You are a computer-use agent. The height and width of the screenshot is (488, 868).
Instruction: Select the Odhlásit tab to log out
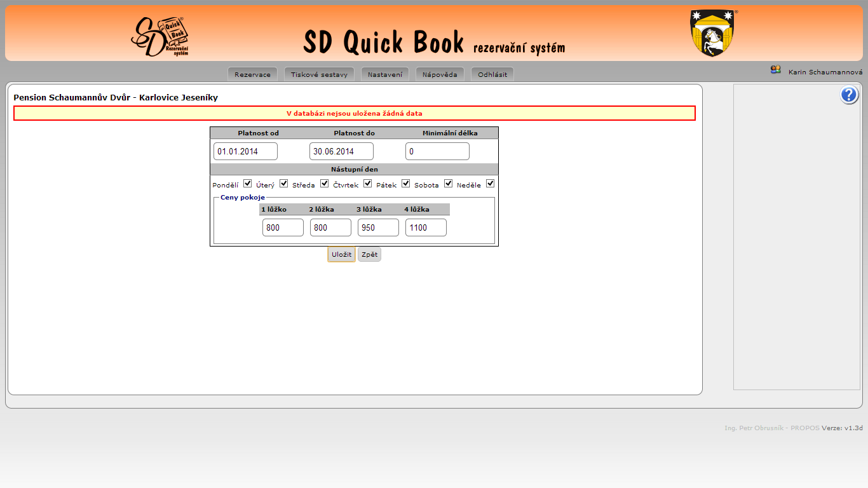[x=492, y=74]
